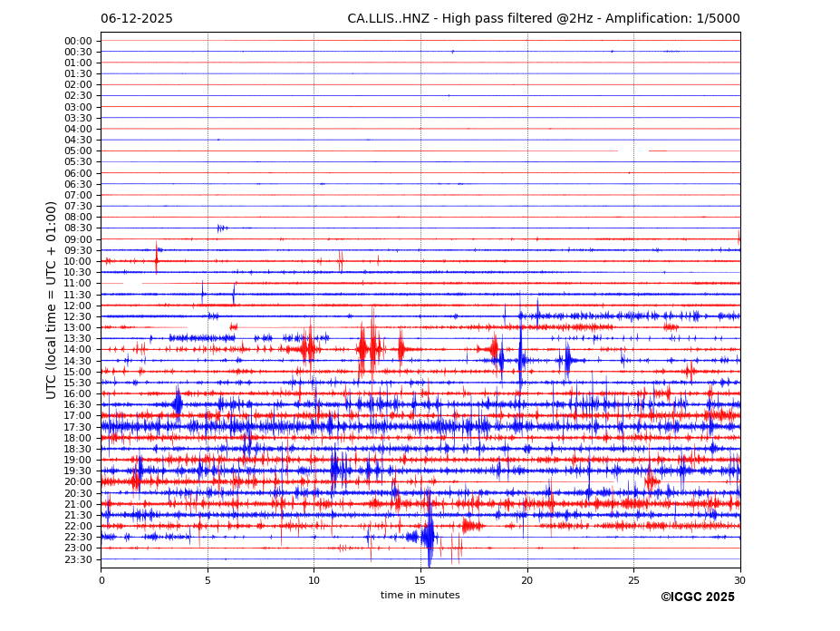The image size is (840, 631).
Task: Click the 15 minute x-axis tick label
Action: [x=420, y=579]
